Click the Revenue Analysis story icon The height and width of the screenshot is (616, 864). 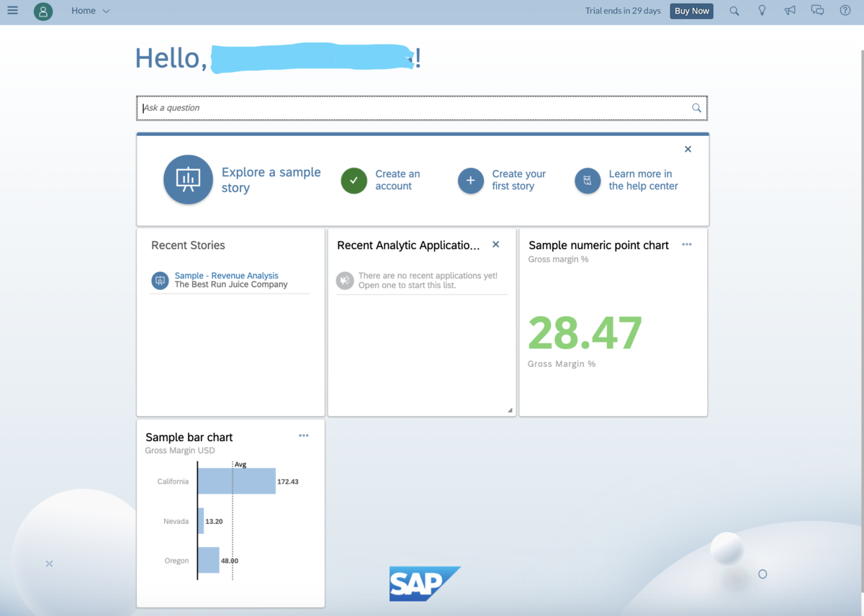160,281
